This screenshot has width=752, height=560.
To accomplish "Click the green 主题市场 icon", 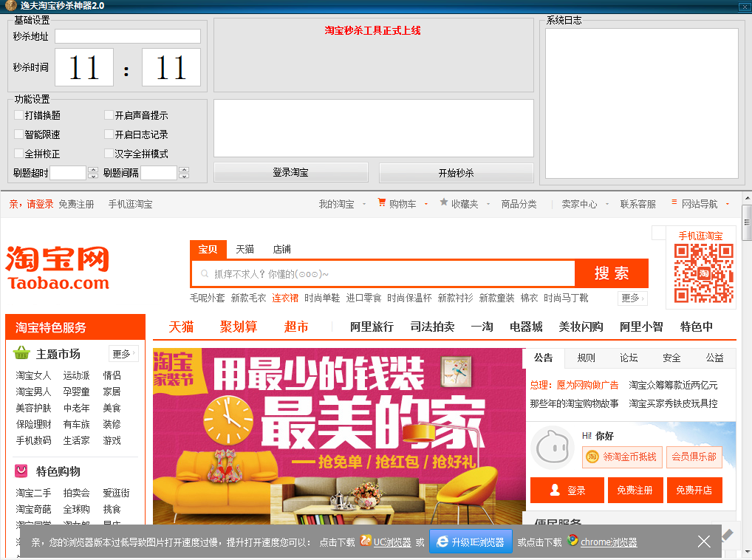I will 20,353.
